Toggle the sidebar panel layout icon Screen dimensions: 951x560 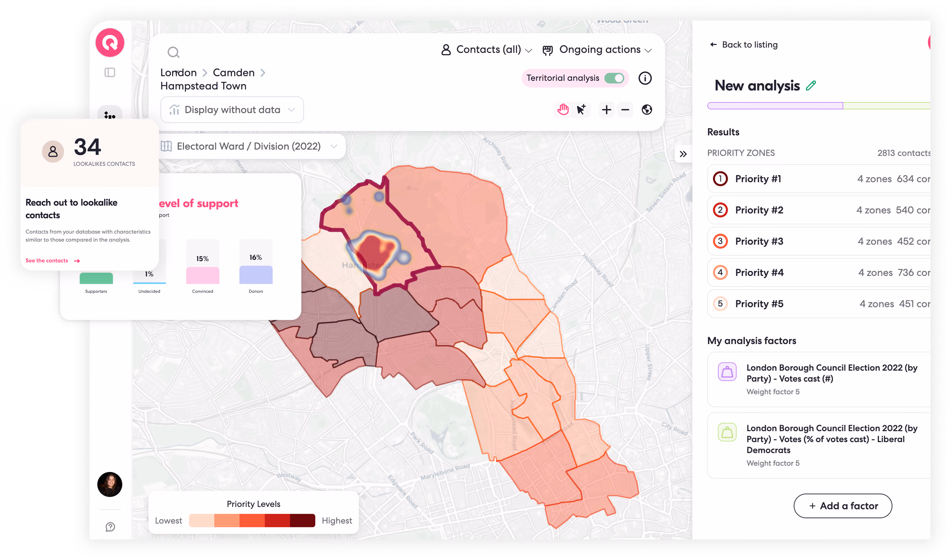[x=110, y=73]
